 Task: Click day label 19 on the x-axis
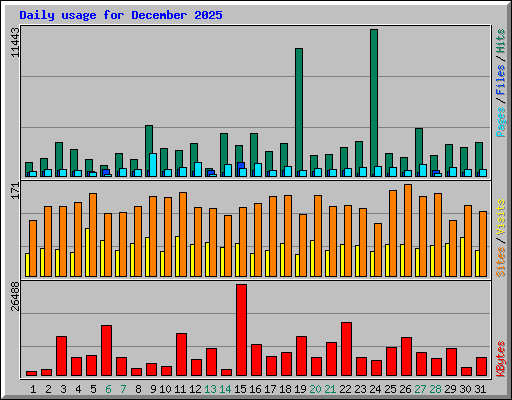(300, 389)
